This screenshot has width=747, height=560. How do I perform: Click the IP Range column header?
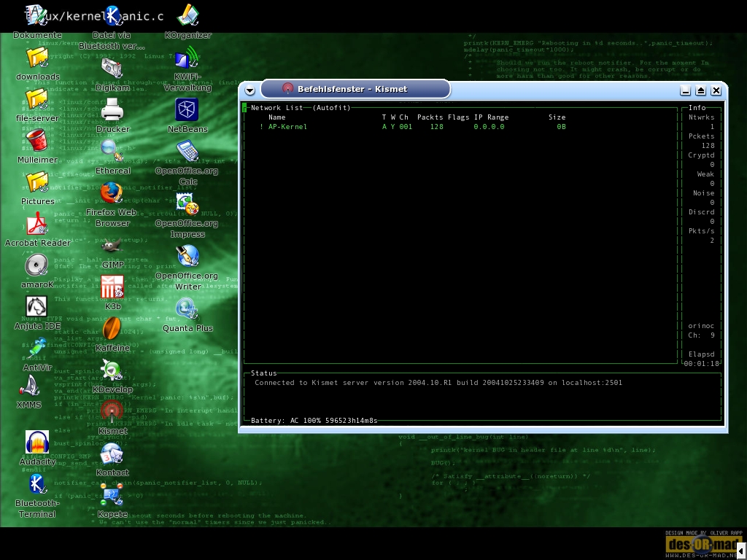coord(491,117)
